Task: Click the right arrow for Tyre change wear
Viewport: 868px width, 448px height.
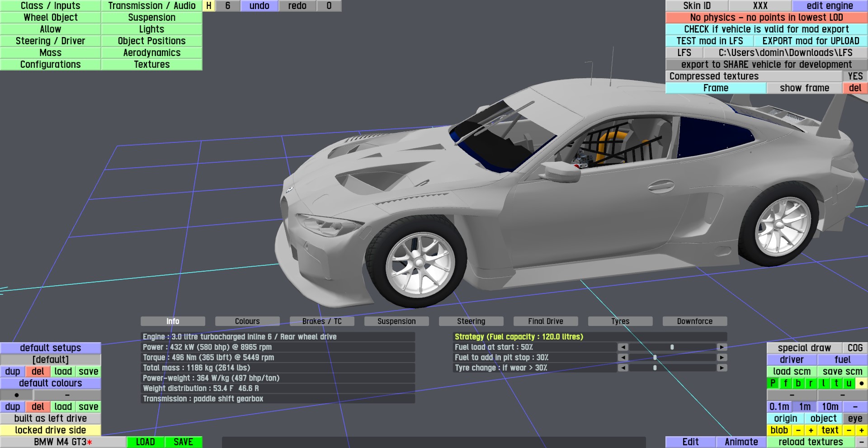Action: tap(722, 368)
